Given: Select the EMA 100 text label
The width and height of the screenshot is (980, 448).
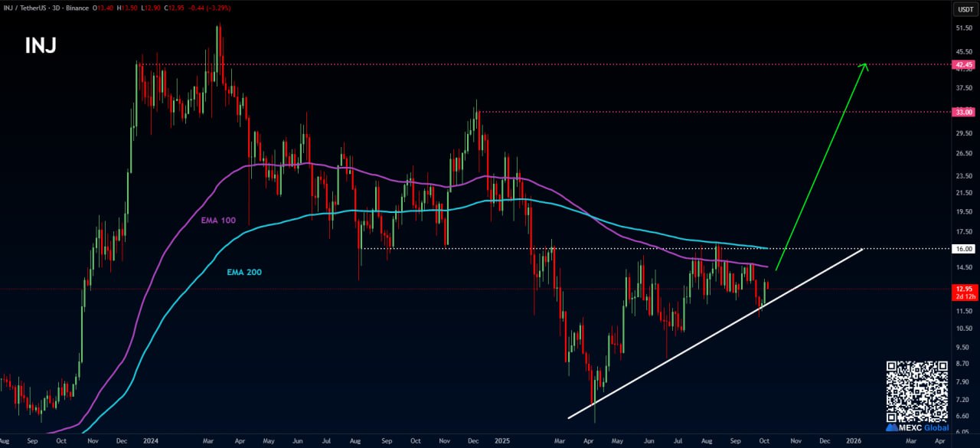Looking at the screenshot, I should pyautogui.click(x=218, y=221).
